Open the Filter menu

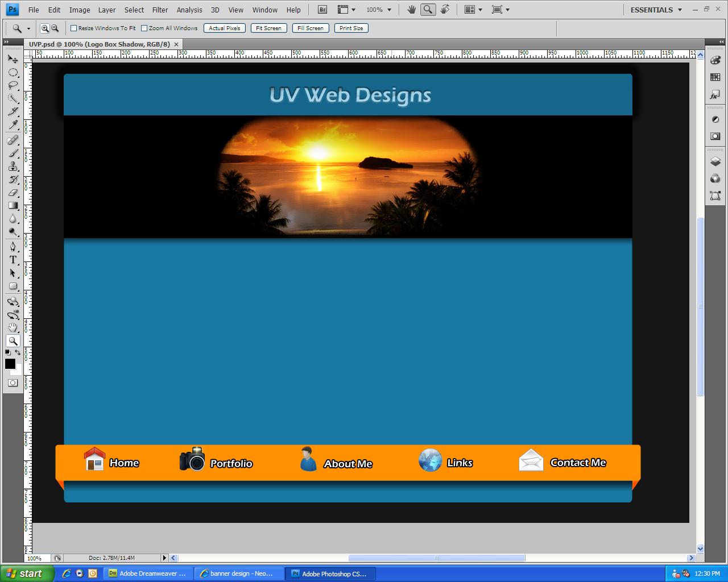pos(160,10)
